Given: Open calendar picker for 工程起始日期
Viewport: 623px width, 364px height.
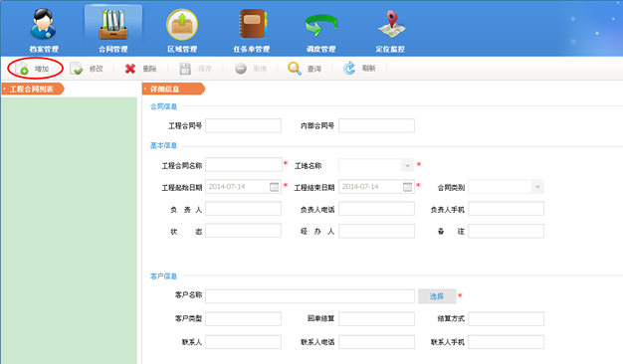Looking at the screenshot, I should point(274,187).
